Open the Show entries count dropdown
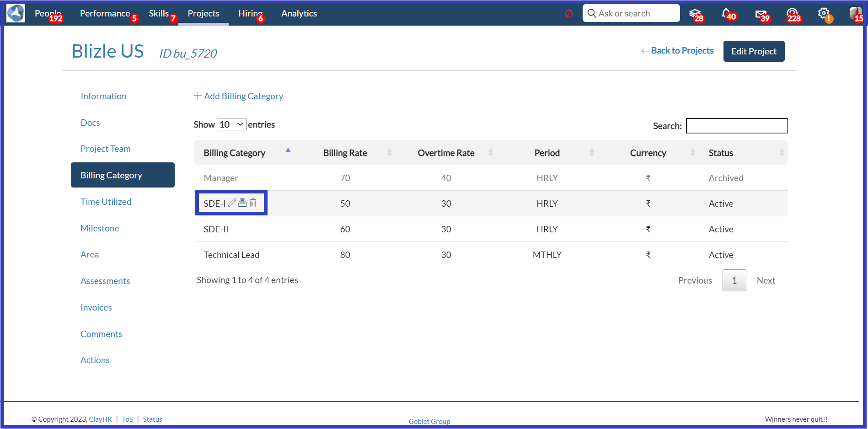This screenshot has height=429, width=868. 231,124
